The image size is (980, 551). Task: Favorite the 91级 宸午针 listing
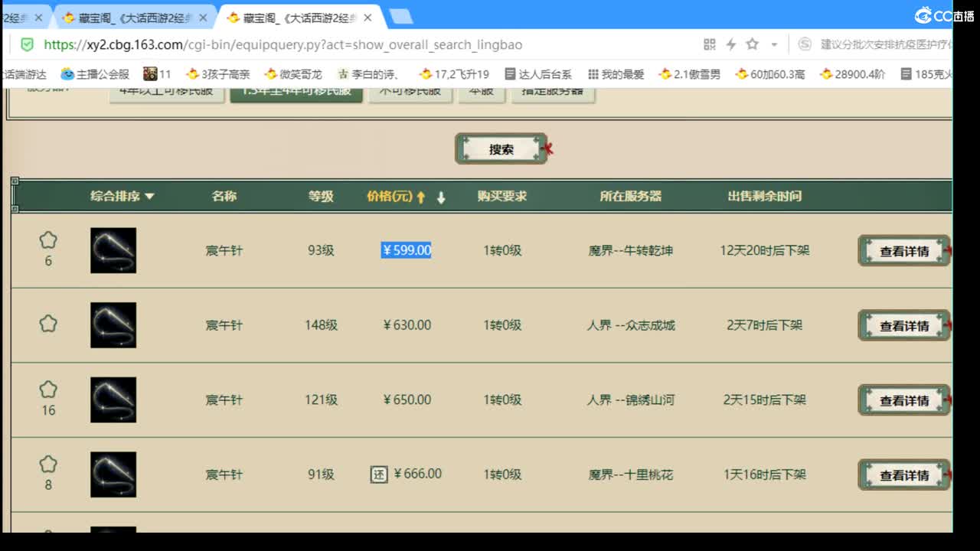pyautogui.click(x=48, y=465)
